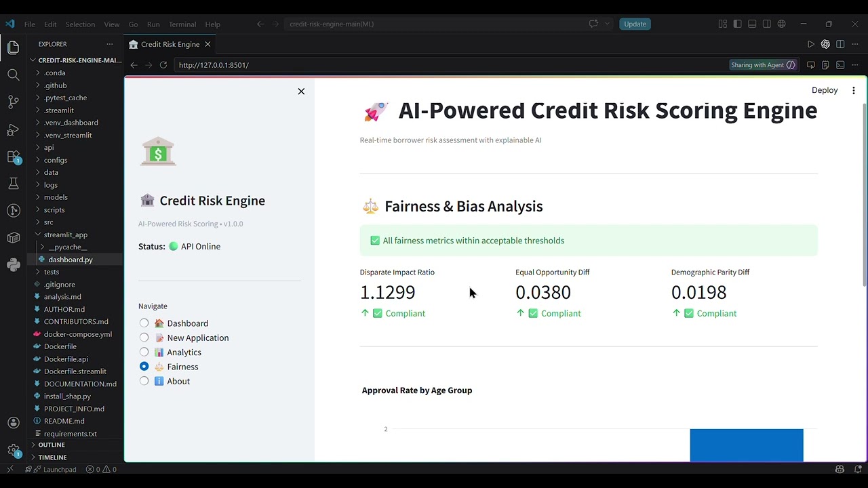Click the problems errors and warnings indicator
Image resolution: width=868 pixels, height=488 pixels.
point(101,469)
